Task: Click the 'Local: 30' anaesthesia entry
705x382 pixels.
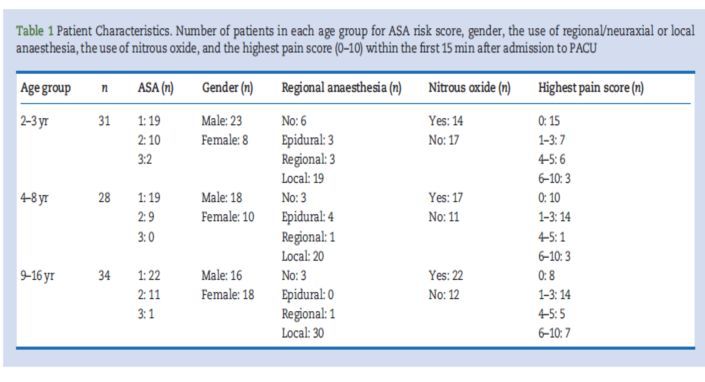Action: 303,333
